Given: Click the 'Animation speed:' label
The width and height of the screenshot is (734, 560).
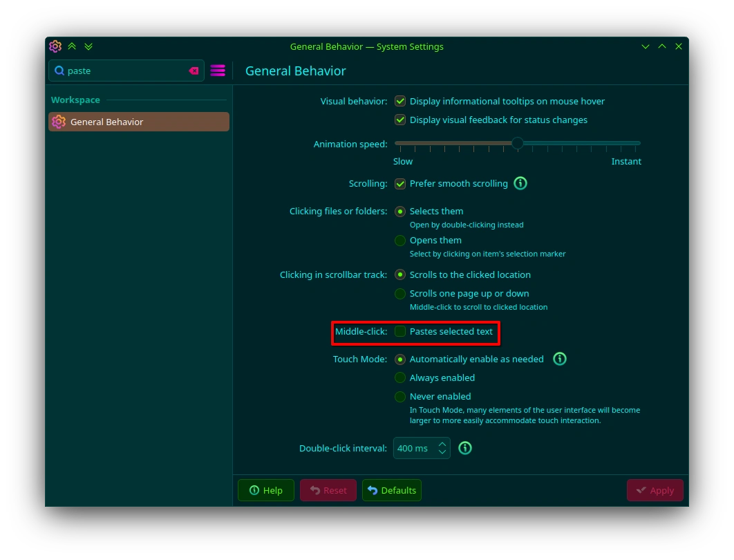Looking at the screenshot, I should [350, 144].
